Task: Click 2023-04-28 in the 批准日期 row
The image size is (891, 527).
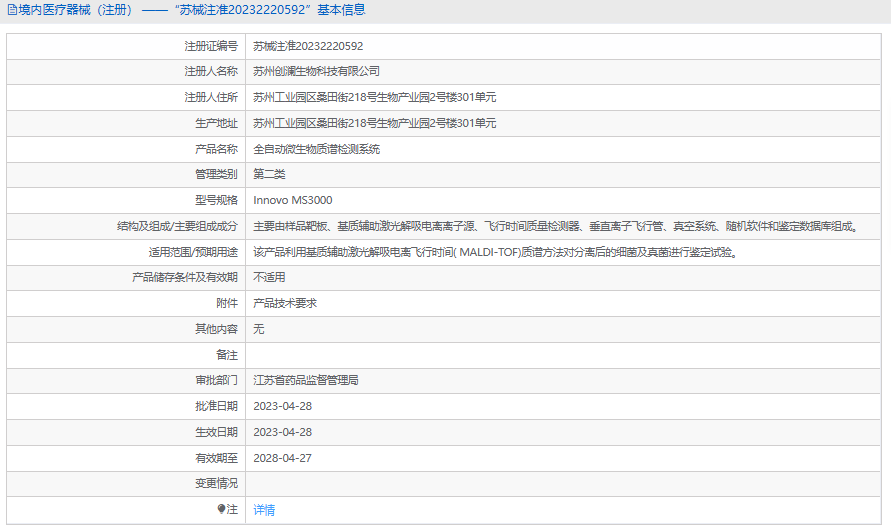Action: (x=282, y=406)
